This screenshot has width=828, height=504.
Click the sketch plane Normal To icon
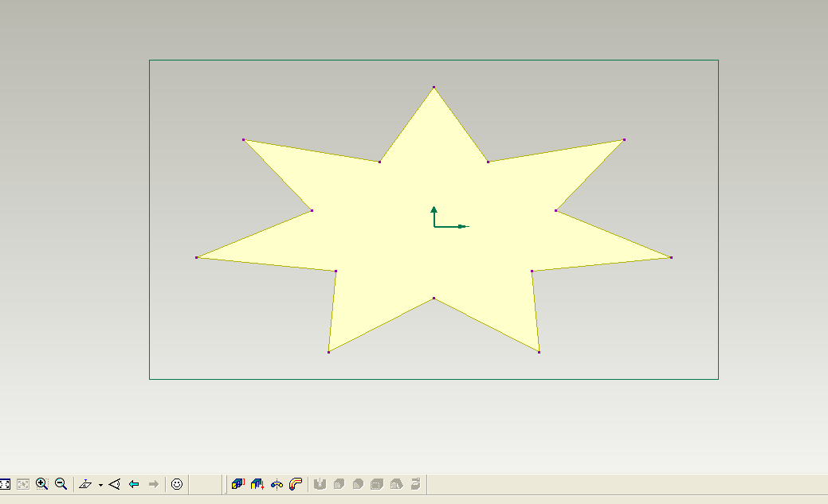(x=84, y=483)
